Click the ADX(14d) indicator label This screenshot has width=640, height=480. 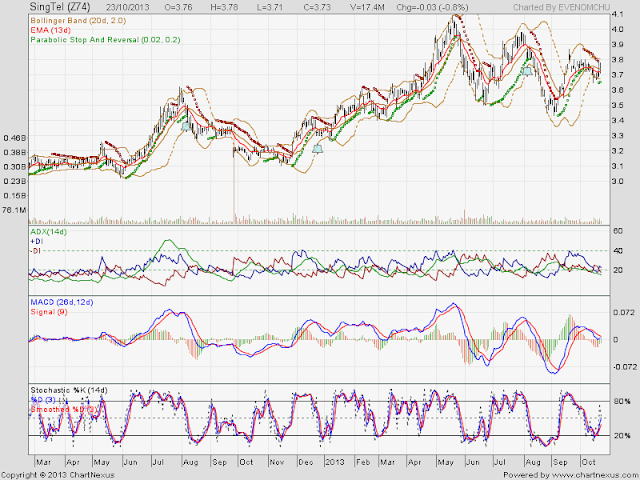coord(49,232)
